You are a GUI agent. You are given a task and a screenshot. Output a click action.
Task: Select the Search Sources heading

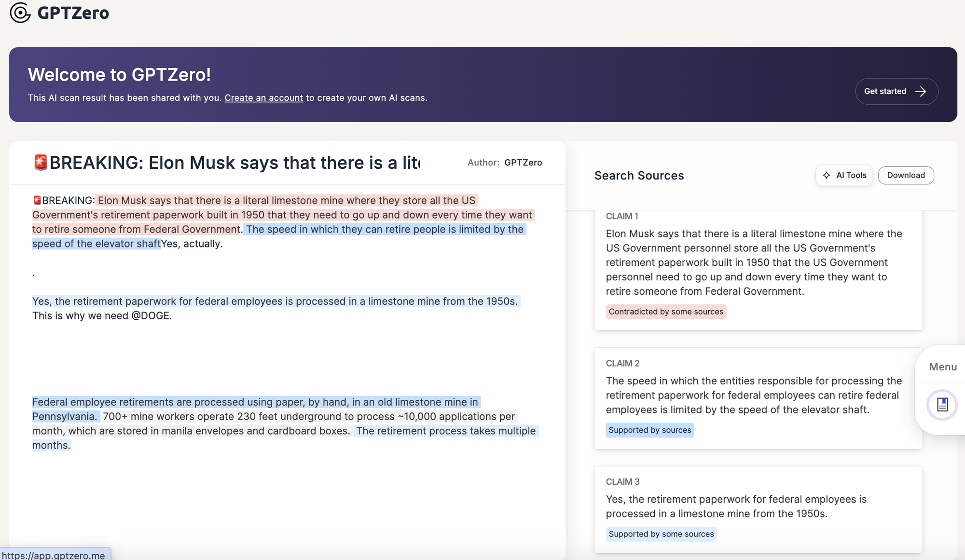[x=639, y=175]
